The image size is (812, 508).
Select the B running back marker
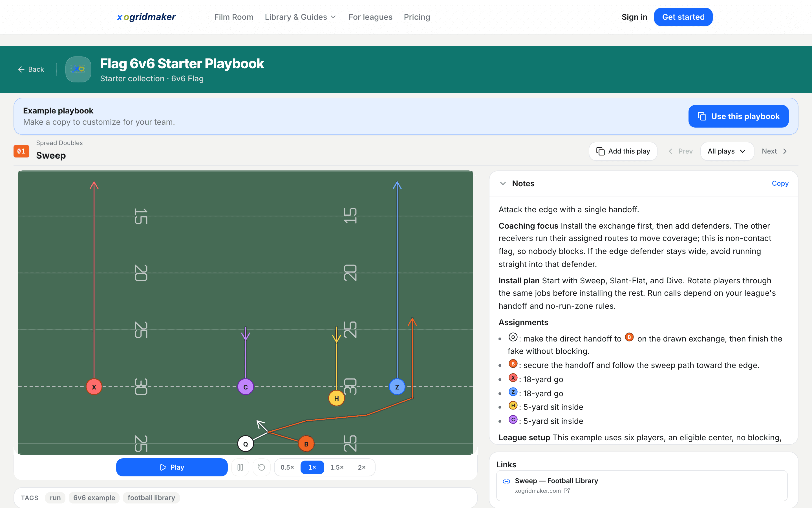[x=306, y=444]
